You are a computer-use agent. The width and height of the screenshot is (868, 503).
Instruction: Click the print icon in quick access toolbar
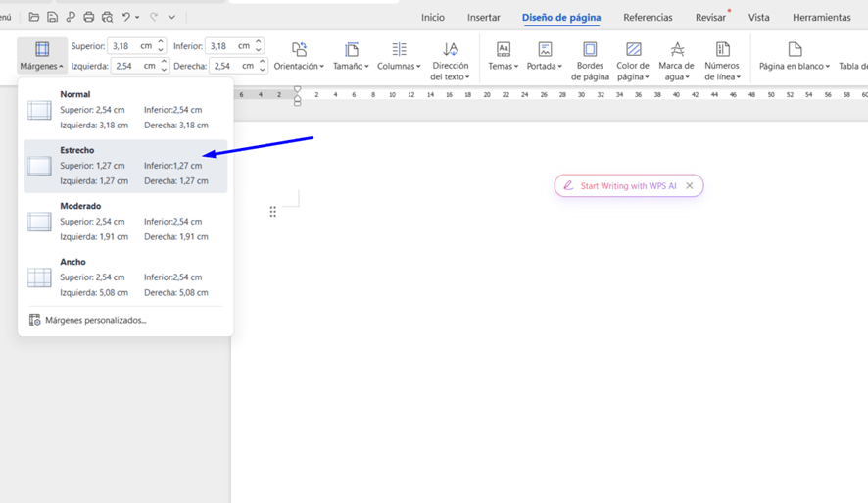click(88, 17)
